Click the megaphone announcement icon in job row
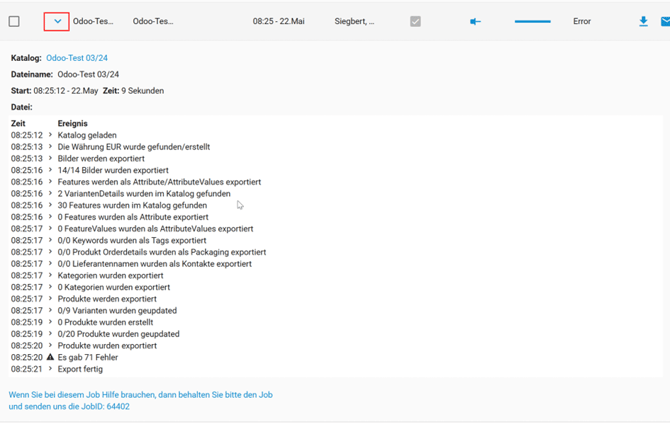This screenshot has height=427, width=670. coord(475,21)
